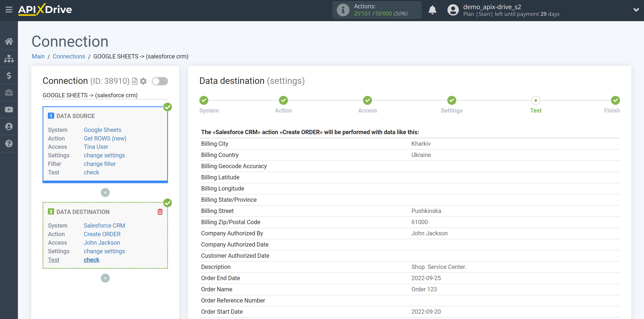Go to the System step
The width and height of the screenshot is (644, 319).
tap(204, 101)
